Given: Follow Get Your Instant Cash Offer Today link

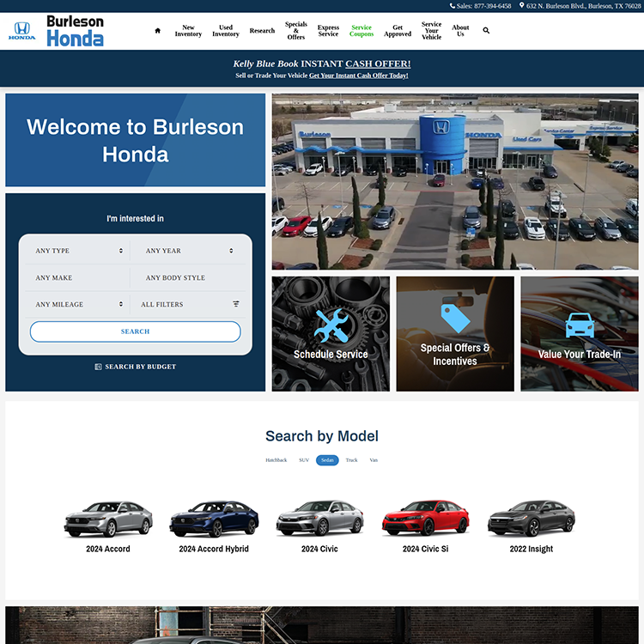Looking at the screenshot, I should click(x=359, y=76).
